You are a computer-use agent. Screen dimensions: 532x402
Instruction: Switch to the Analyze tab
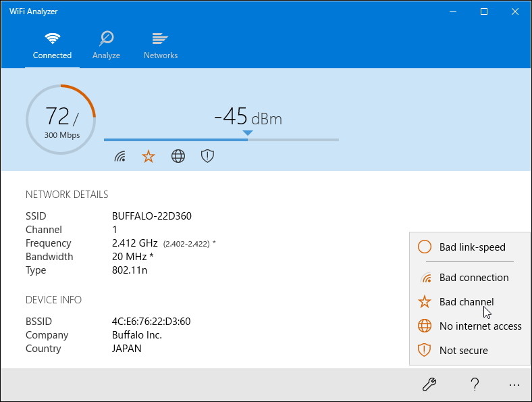point(106,45)
